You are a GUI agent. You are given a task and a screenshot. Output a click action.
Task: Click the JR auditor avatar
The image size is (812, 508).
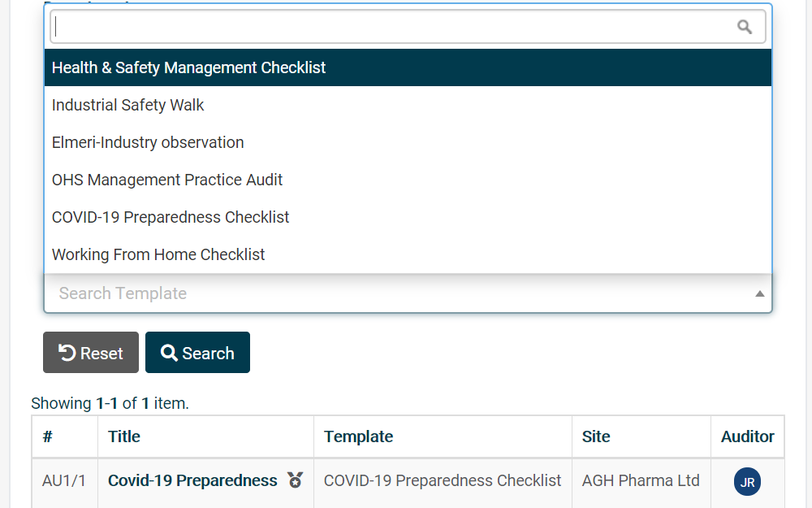[747, 481]
